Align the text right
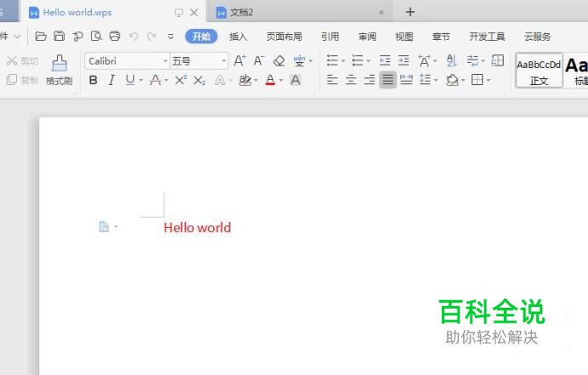Screen dimensions: 588x375 tap(370, 80)
